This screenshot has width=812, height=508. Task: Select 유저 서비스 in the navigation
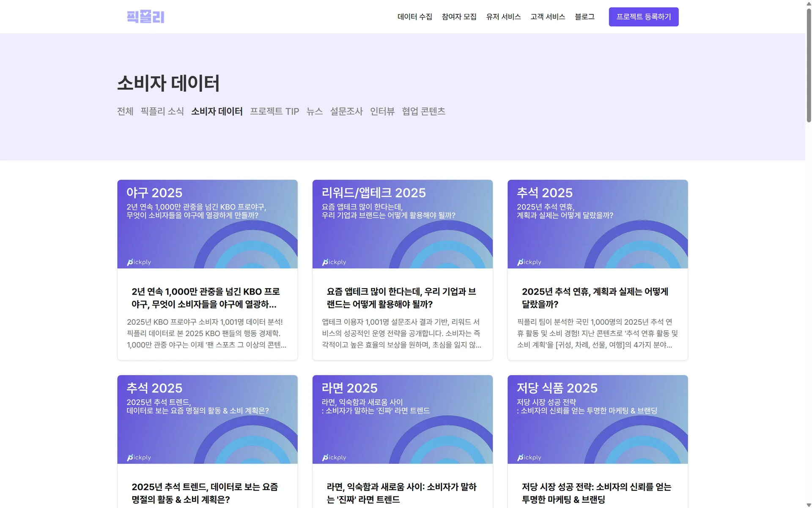(x=504, y=17)
